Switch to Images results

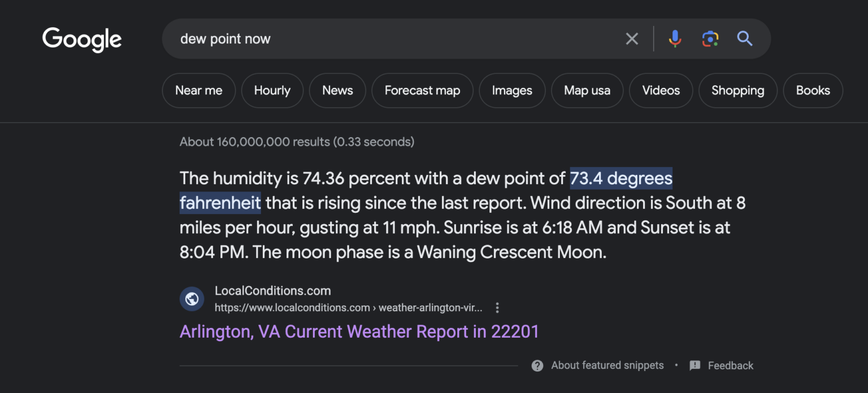pos(512,90)
